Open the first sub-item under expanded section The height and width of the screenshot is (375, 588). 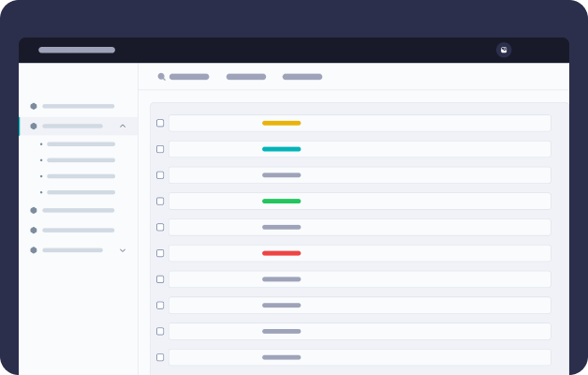[81, 144]
